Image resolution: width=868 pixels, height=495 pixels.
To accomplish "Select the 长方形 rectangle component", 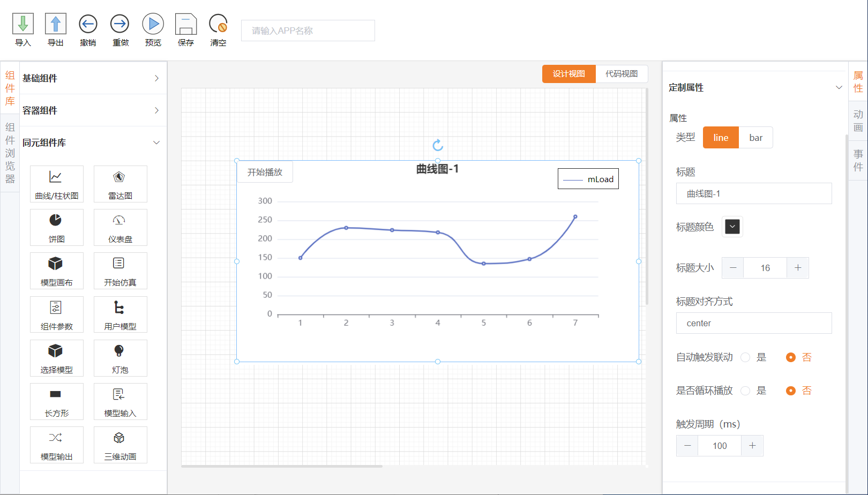I will [57, 401].
